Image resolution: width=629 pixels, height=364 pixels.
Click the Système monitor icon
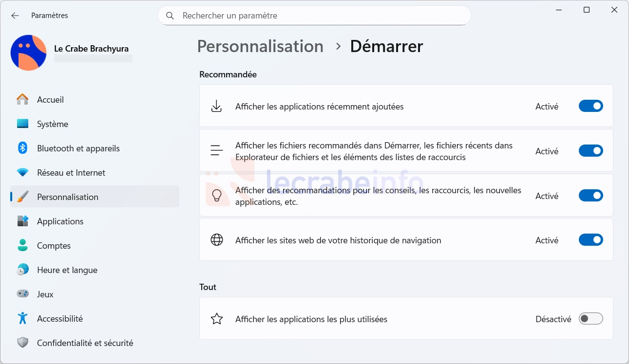click(x=22, y=124)
